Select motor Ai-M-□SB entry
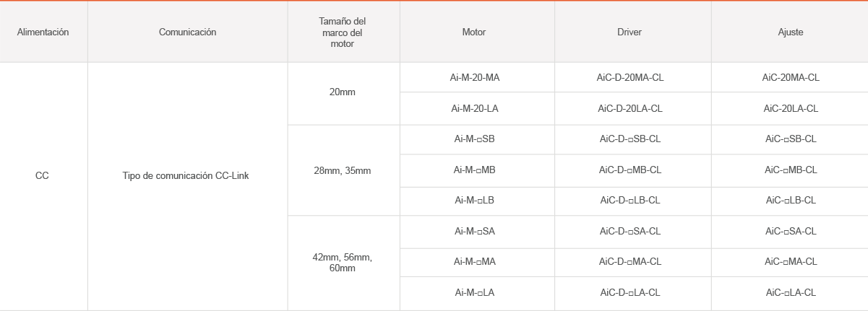The height and width of the screenshot is (311, 868). tap(476, 139)
